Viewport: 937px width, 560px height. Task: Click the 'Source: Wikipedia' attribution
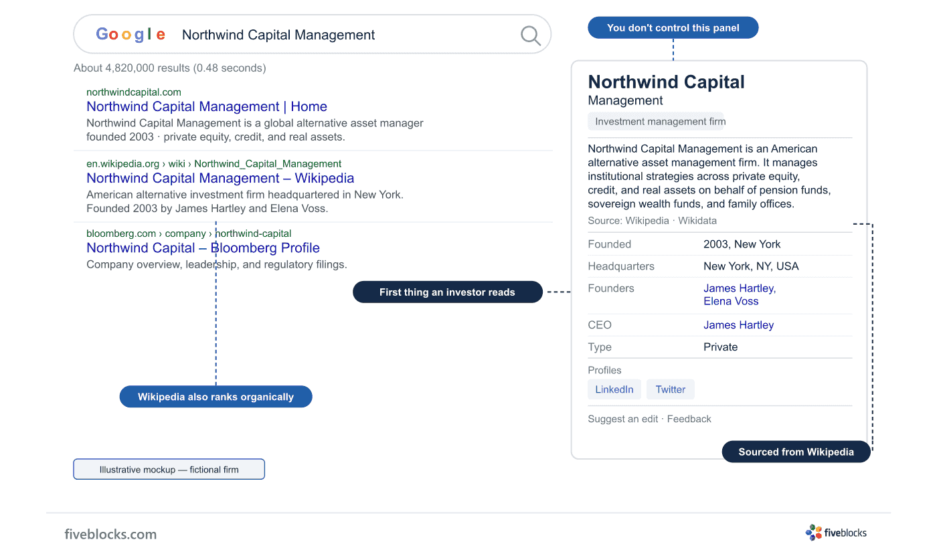click(x=628, y=221)
